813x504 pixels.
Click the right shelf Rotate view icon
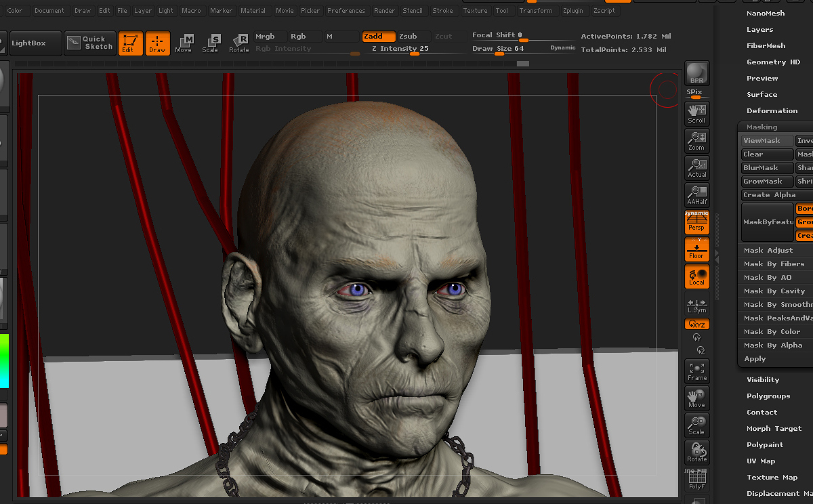point(697,453)
